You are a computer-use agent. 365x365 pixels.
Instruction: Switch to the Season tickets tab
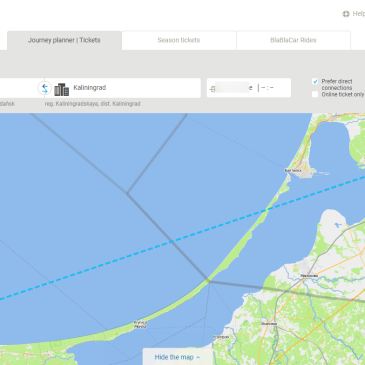179,40
